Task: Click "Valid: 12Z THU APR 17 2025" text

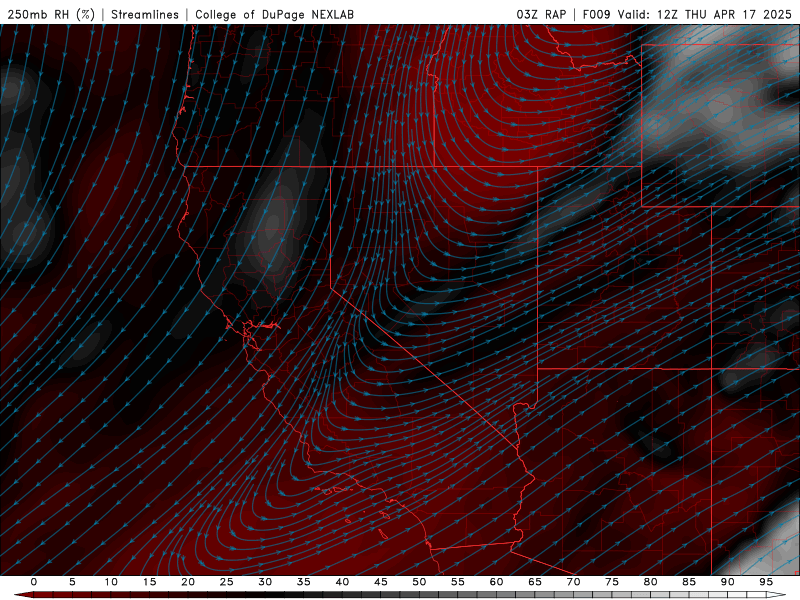Action: pyautogui.click(x=705, y=14)
